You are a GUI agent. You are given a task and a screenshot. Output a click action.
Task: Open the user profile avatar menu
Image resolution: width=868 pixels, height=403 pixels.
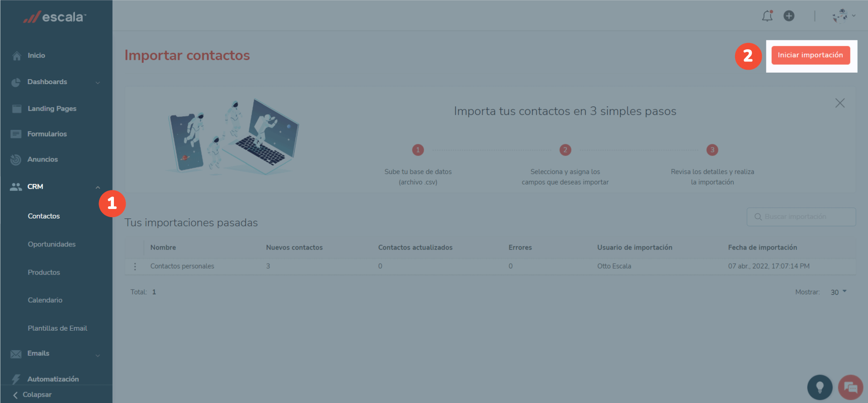click(x=840, y=16)
